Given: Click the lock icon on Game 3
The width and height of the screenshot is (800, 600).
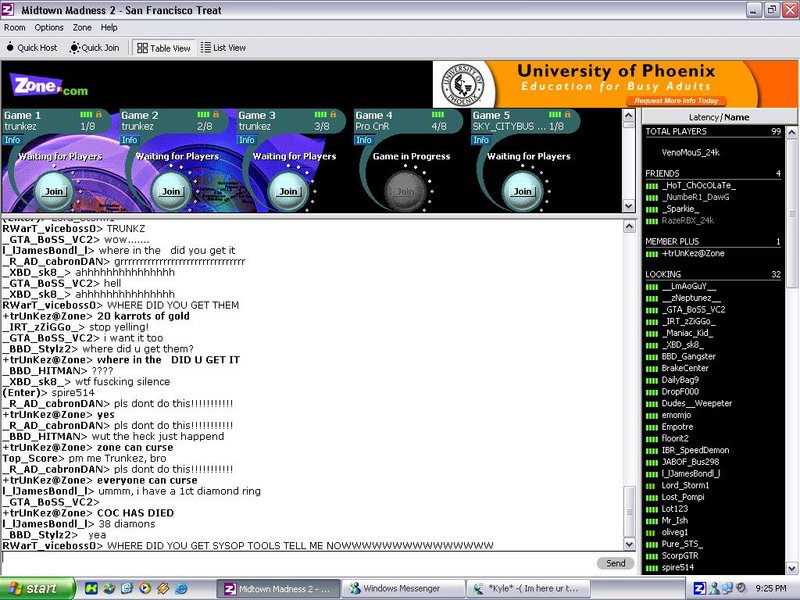Looking at the screenshot, I should 333,114.
